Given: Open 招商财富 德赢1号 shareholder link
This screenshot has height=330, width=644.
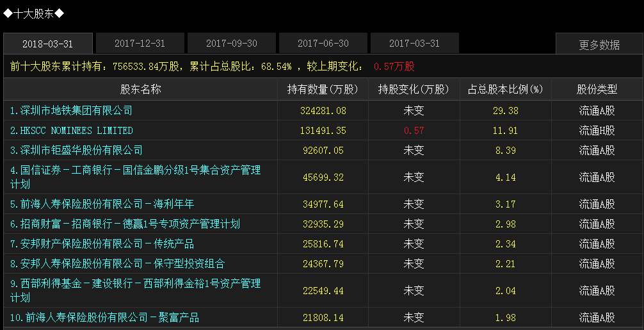Looking at the screenshot, I should pos(125,224).
